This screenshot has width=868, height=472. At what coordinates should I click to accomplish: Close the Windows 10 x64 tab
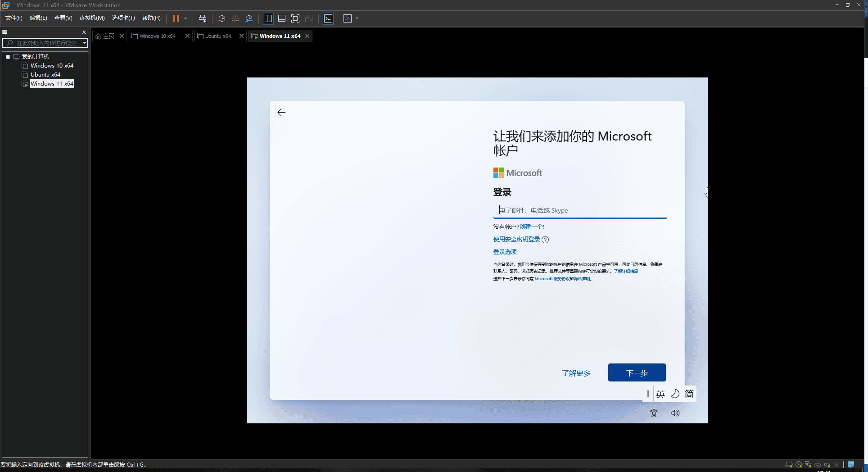click(x=187, y=36)
